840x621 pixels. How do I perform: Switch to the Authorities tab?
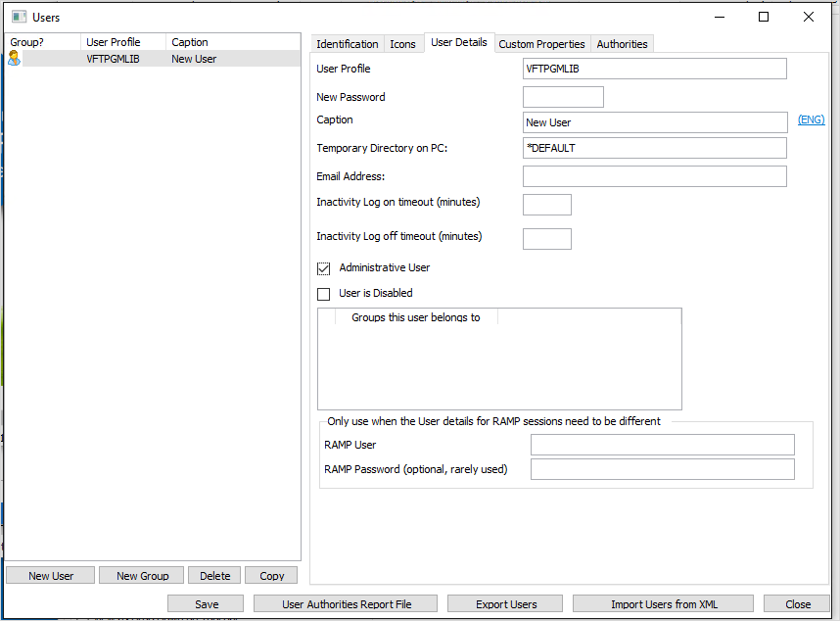622,44
